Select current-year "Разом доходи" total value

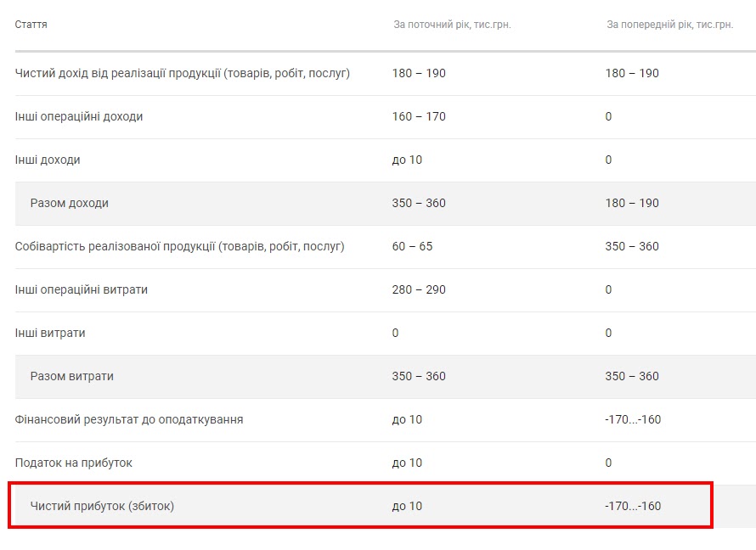(419, 203)
